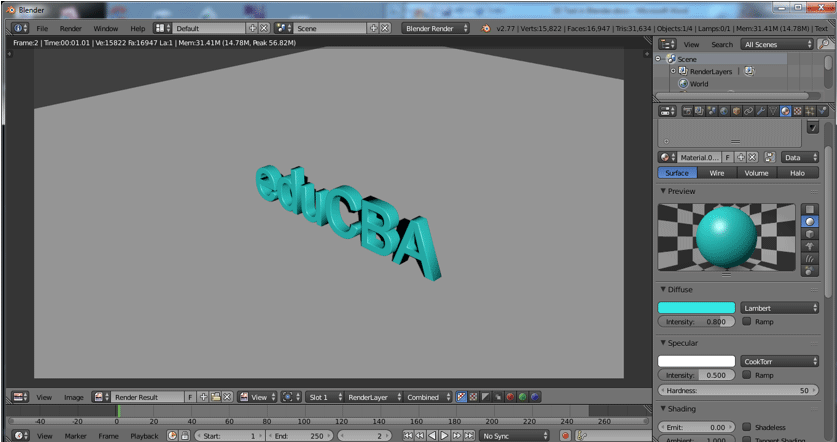This screenshot has height=442, width=837.
Task: Jump to last frame in timeline
Action: (469, 436)
